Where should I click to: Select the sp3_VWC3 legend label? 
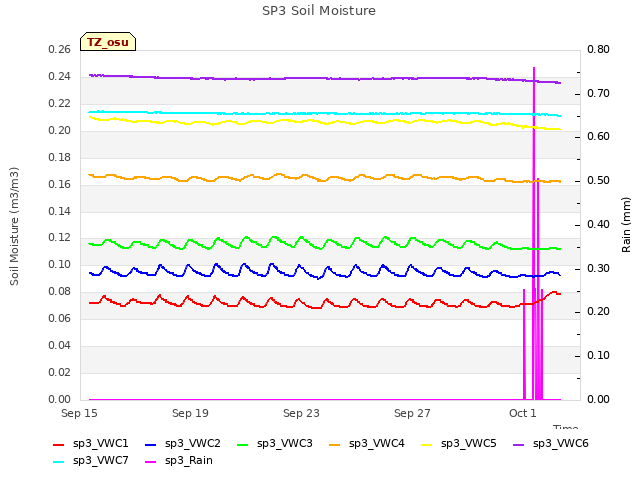coord(284,444)
